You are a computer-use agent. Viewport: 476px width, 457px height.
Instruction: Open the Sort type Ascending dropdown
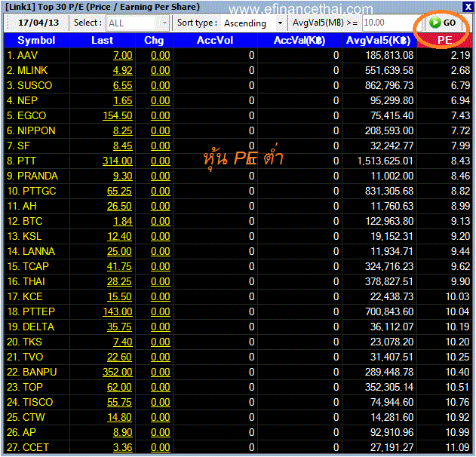click(253, 23)
